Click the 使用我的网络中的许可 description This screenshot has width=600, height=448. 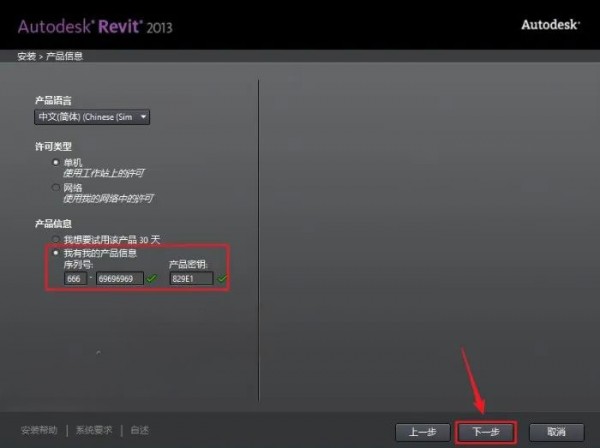[x=108, y=199]
